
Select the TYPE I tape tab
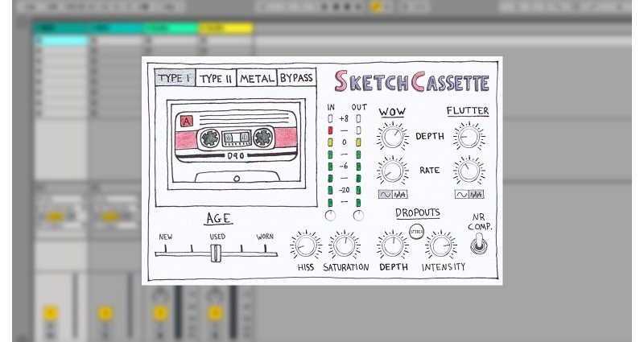pos(175,77)
